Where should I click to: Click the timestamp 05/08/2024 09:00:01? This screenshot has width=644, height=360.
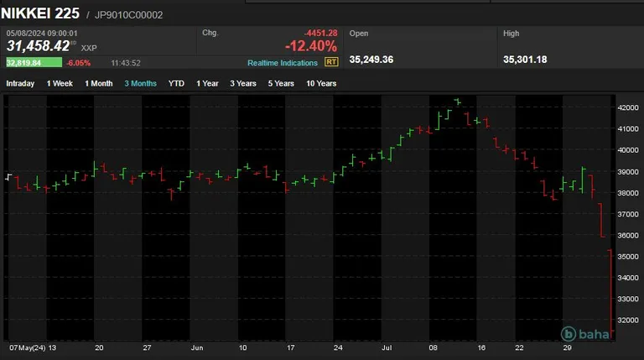(x=42, y=34)
